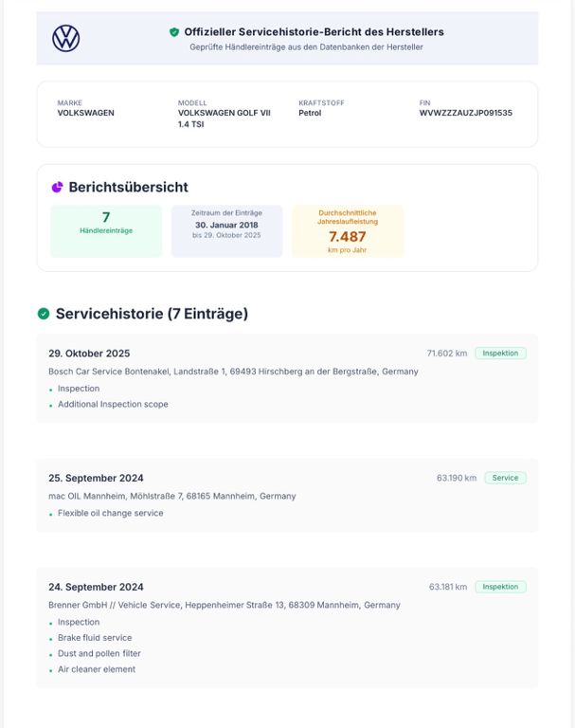Select the 7 Händlereinträge summary card
The height and width of the screenshot is (728, 575).
click(106, 231)
